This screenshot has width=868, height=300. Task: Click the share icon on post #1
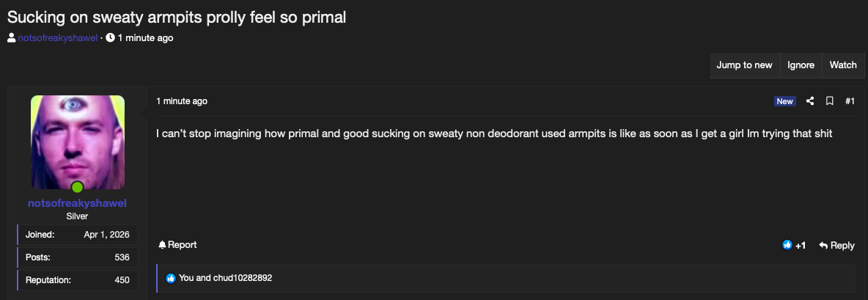(810, 100)
